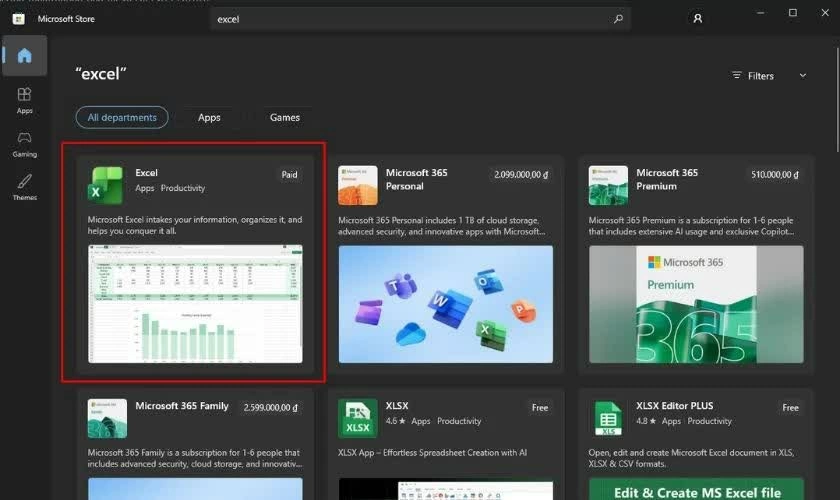
Task: Open the XLSX app title
Action: (x=397, y=406)
